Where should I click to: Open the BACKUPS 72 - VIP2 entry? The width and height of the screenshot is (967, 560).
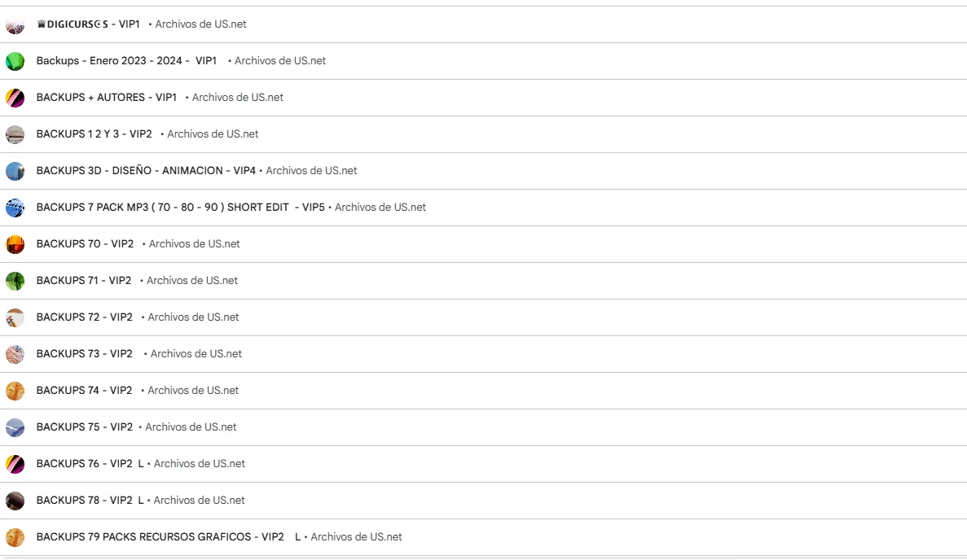pyautogui.click(x=85, y=317)
